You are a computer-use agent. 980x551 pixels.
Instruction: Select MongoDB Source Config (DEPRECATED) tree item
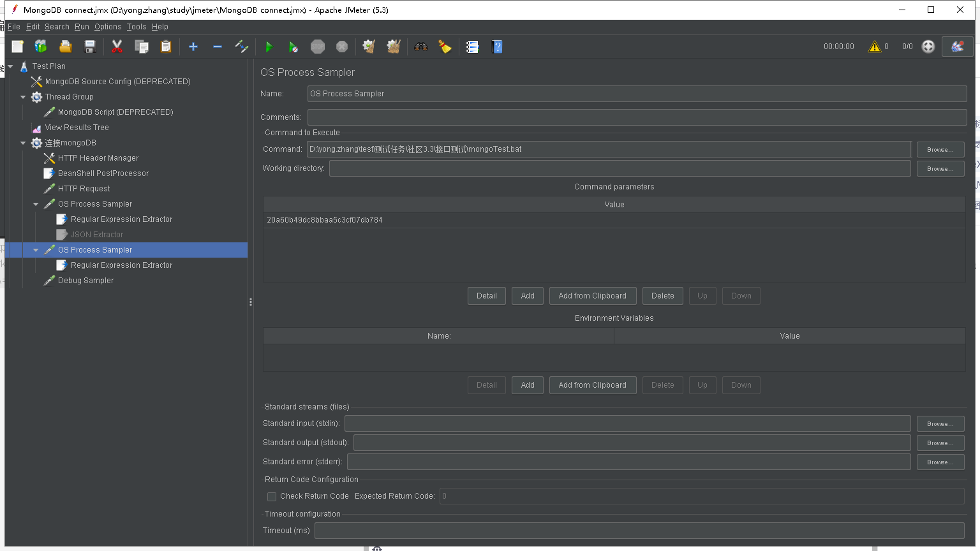point(117,82)
